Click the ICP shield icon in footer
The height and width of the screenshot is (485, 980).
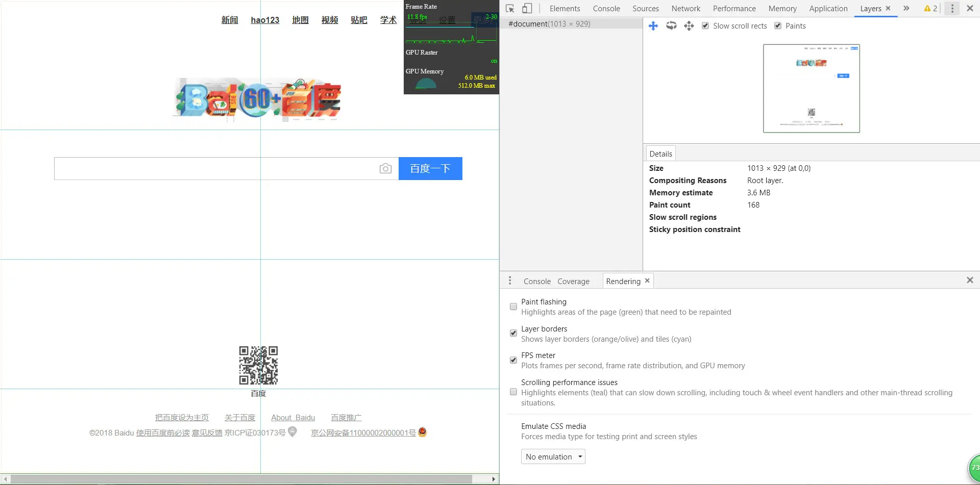(x=292, y=432)
